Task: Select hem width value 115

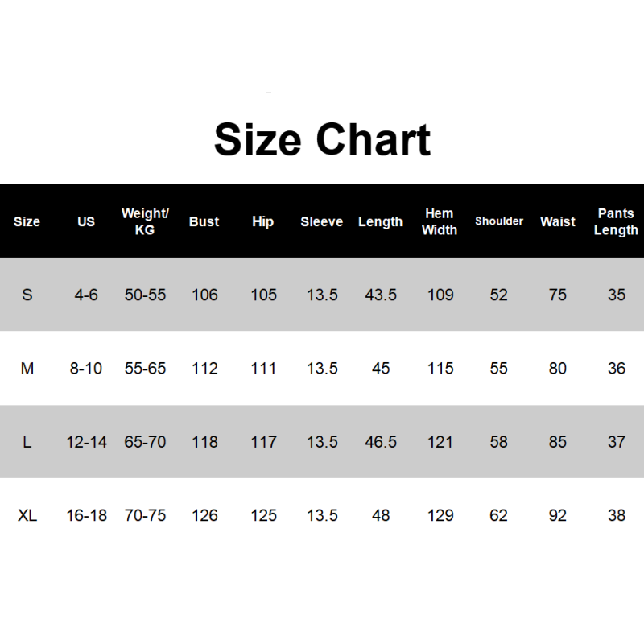Action: [x=440, y=369]
